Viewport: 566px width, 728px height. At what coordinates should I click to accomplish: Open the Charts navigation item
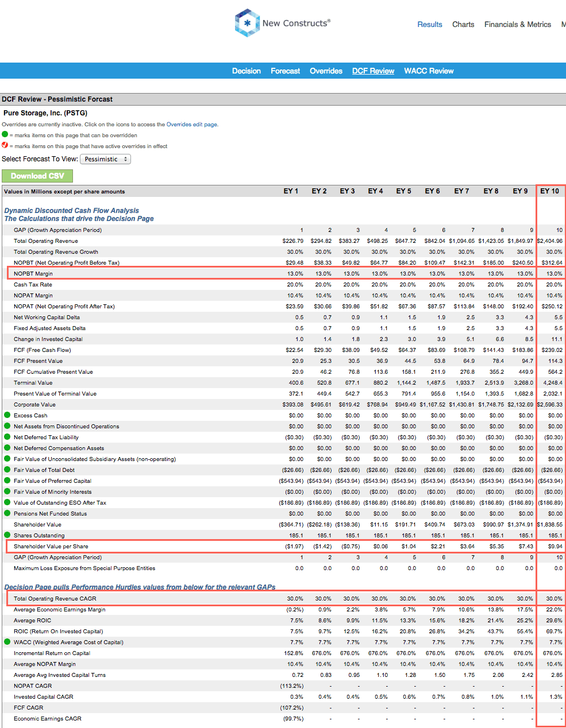pos(463,25)
